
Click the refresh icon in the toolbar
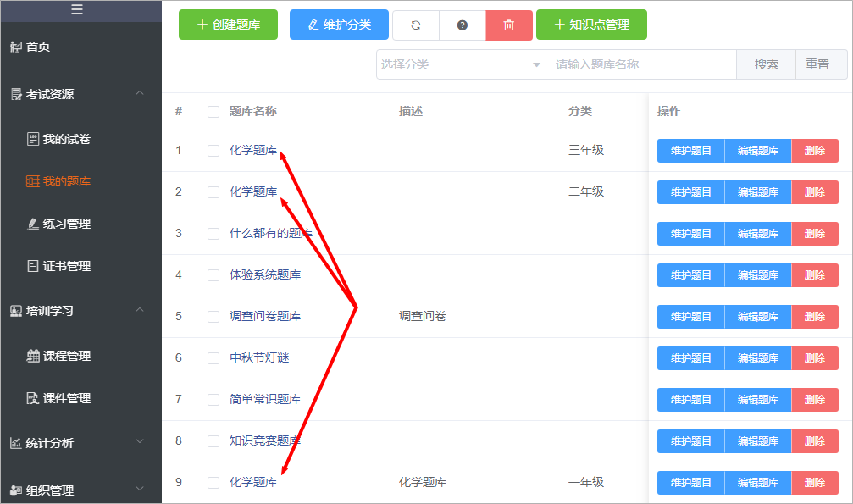click(416, 25)
